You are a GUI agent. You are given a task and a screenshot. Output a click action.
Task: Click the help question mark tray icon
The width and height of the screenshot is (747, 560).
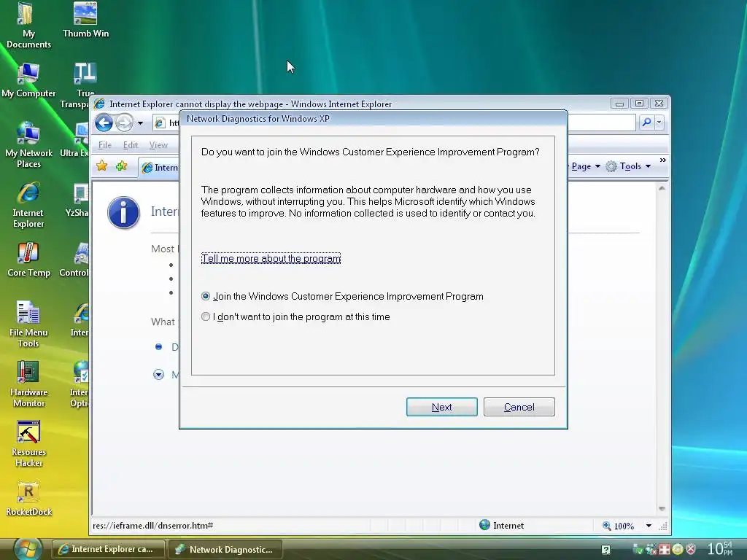pos(605,550)
